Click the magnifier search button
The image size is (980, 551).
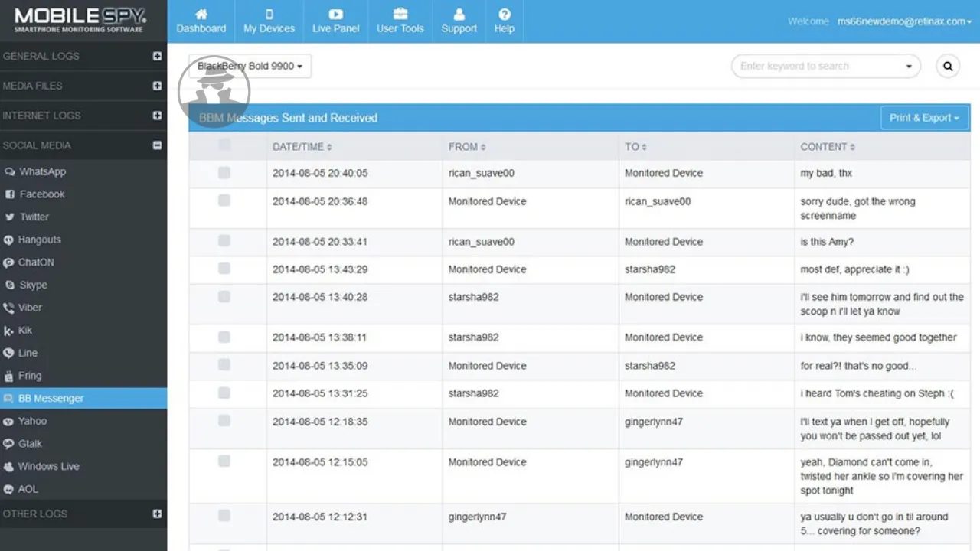(x=948, y=66)
